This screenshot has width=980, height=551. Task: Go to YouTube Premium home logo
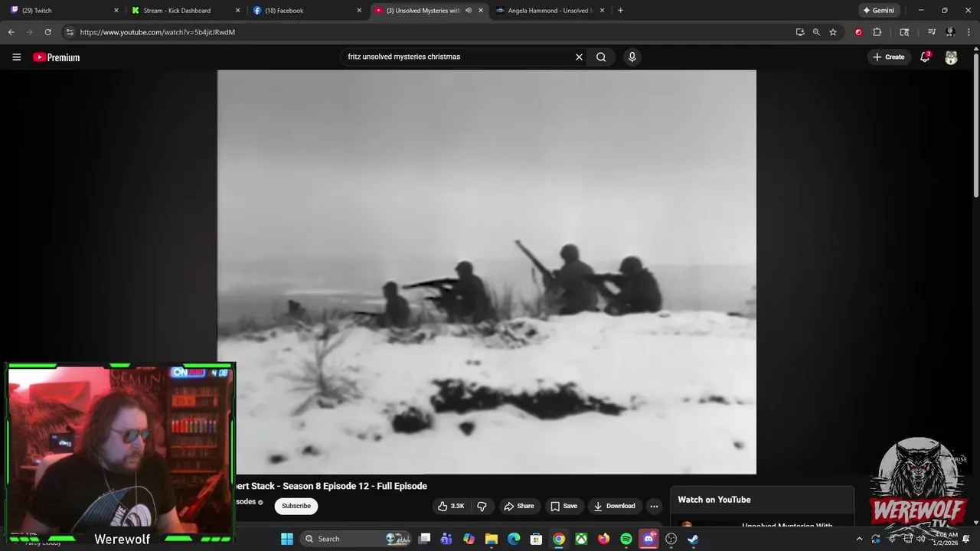57,57
